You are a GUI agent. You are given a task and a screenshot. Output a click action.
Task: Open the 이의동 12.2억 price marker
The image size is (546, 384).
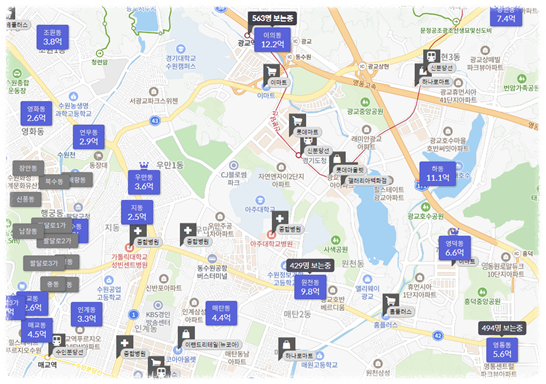(x=272, y=40)
